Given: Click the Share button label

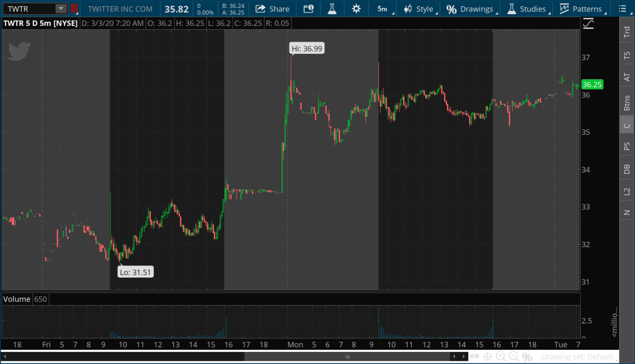Looking at the screenshot, I should pos(279,9).
